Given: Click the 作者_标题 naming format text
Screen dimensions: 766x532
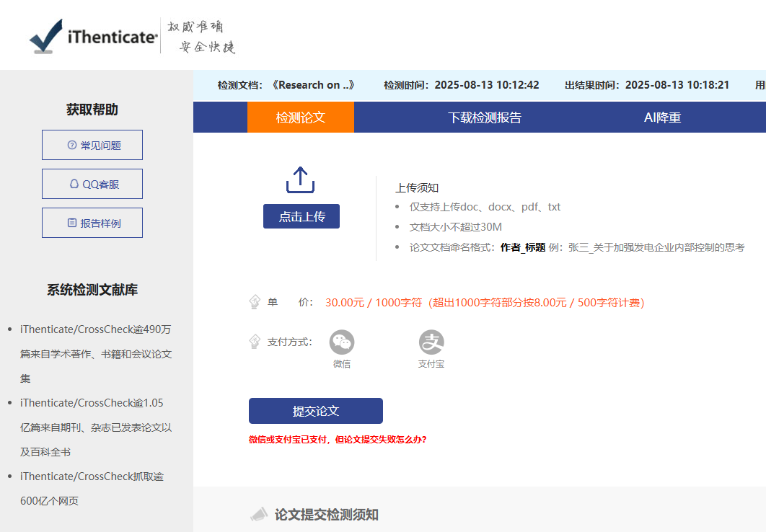Looking at the screenshot, I should 523,247.
